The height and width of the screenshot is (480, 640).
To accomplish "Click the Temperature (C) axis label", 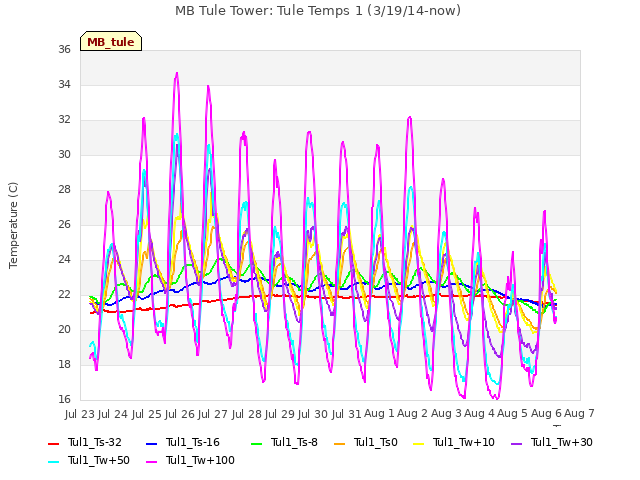I will click(x=13, y=225).
